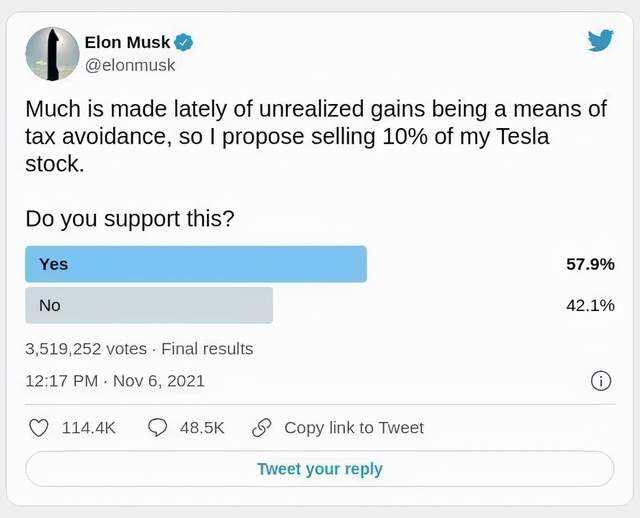Image resolution: width=640 pixels, height=518 pixels.
Task: Select the No poll result bar
Action: [x=149, y=305]
